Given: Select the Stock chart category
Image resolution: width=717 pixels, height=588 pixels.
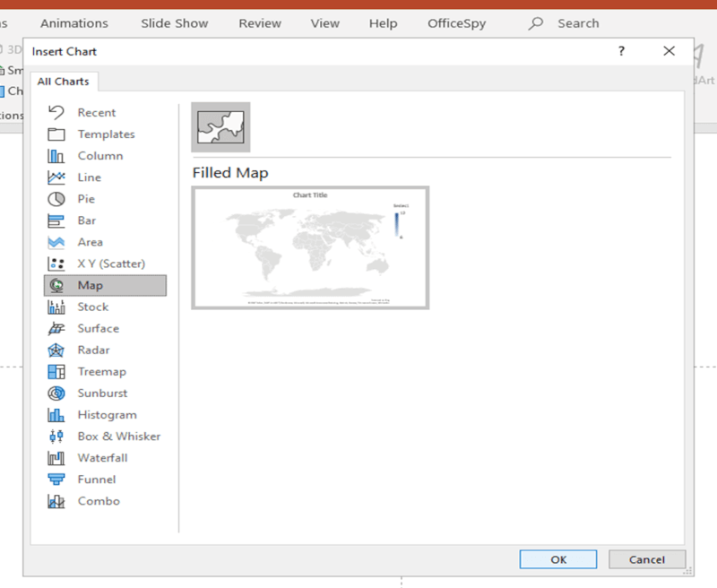Looking at the screenshot, I should (94, 307).
